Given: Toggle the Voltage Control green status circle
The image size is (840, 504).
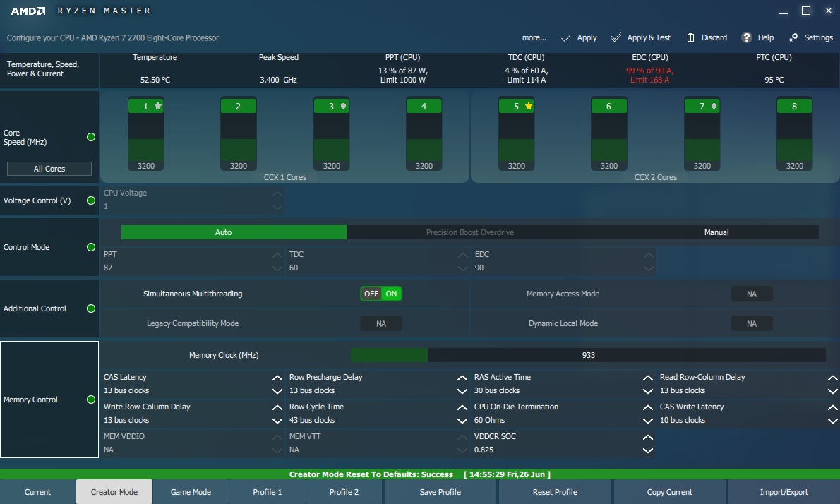Looking at the screenshot, I should point(91,200).
